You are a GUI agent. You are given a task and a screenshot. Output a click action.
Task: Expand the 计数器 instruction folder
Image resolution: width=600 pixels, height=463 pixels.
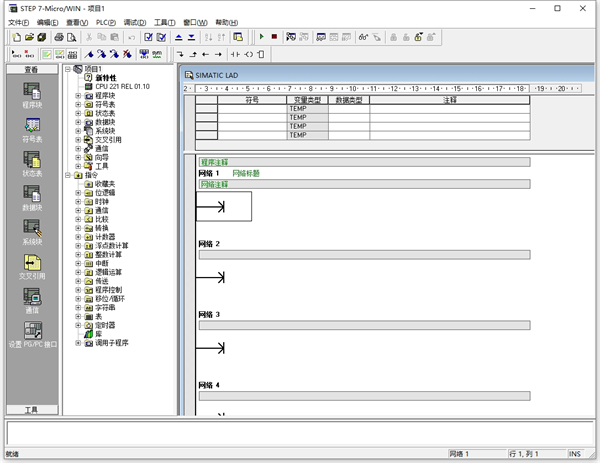(78, 236)
